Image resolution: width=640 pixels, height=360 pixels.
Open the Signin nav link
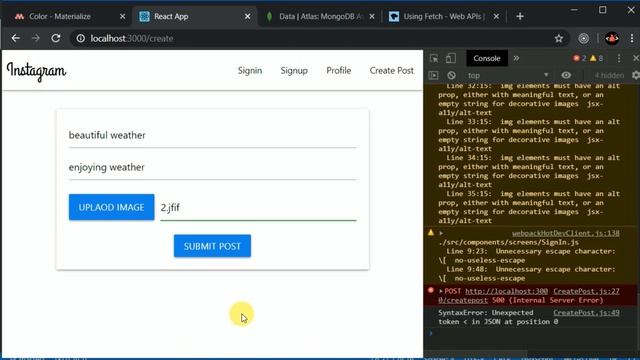coord(250,70)
